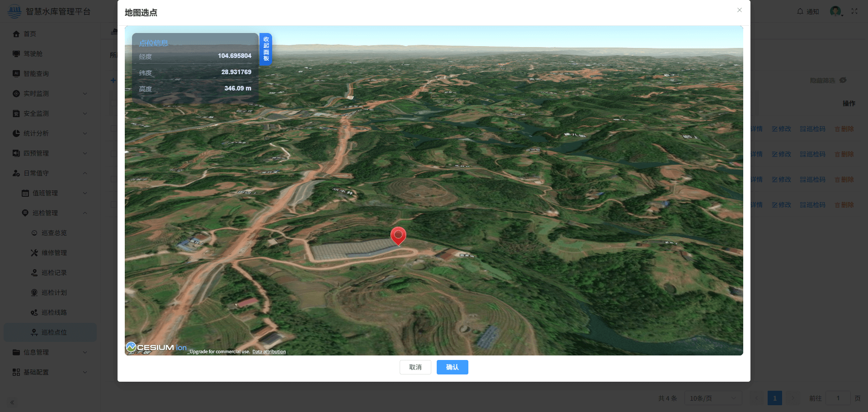Click the Cesium ion logo
The image size is (868, 412).
coord(156,347)
